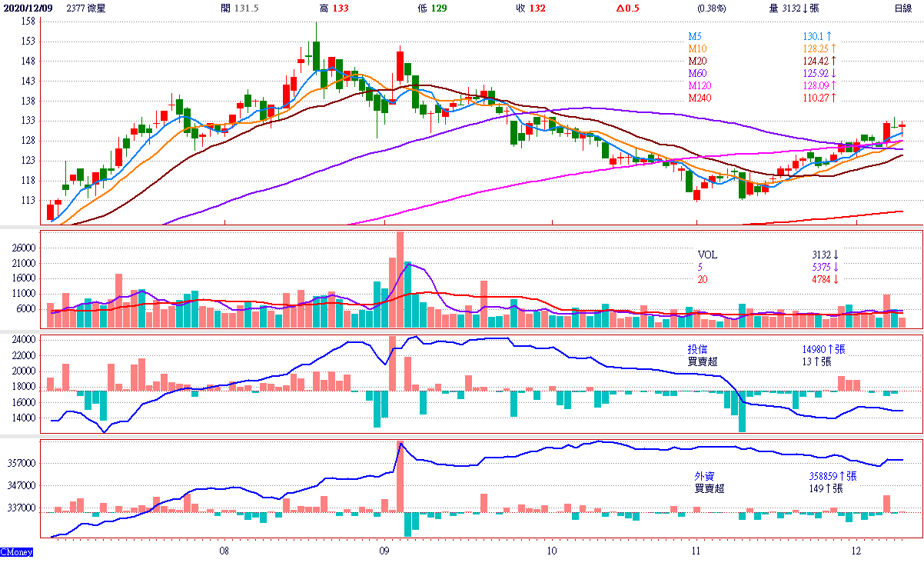
Task: Select the M20 moving average legend label
Action: click(x=697, y=61)
